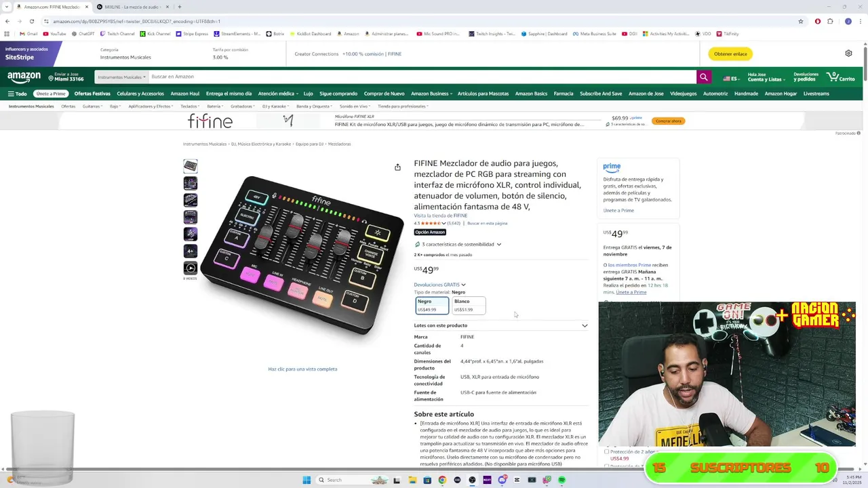Open the ES language selector
This screenshot has width=868, height=488.
(x=730, y=78)
